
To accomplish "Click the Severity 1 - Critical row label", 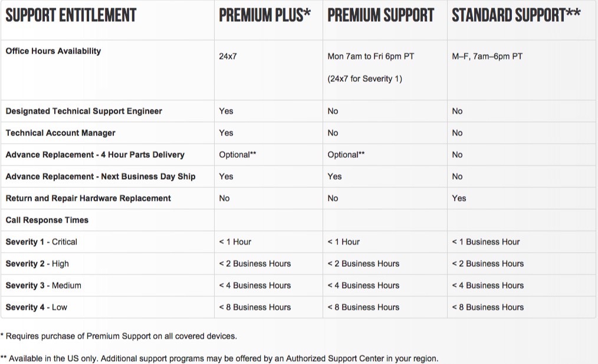I will pos(41,241).
